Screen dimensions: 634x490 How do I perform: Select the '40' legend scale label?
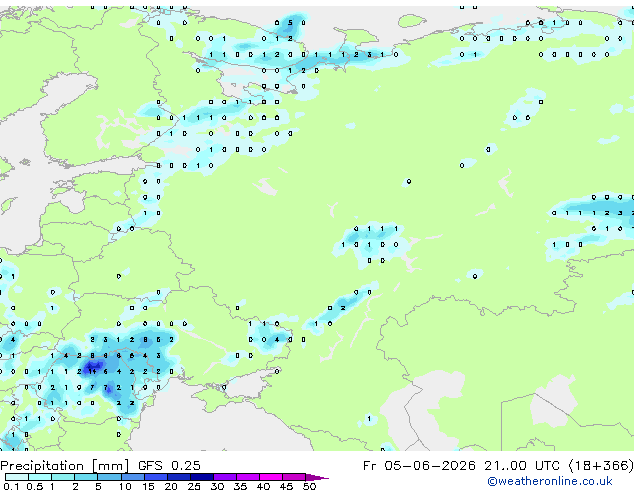(264, 486)
